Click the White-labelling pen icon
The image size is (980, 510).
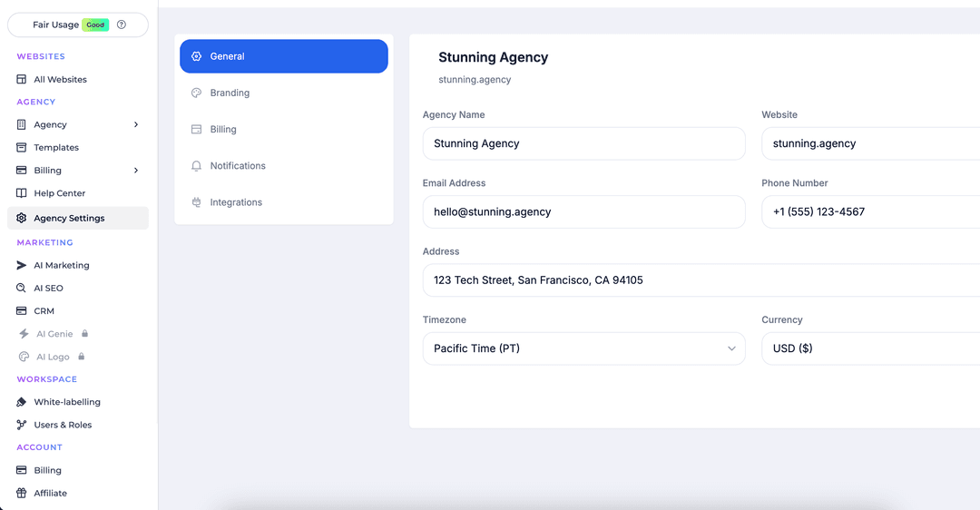click(x=21, y=402)
